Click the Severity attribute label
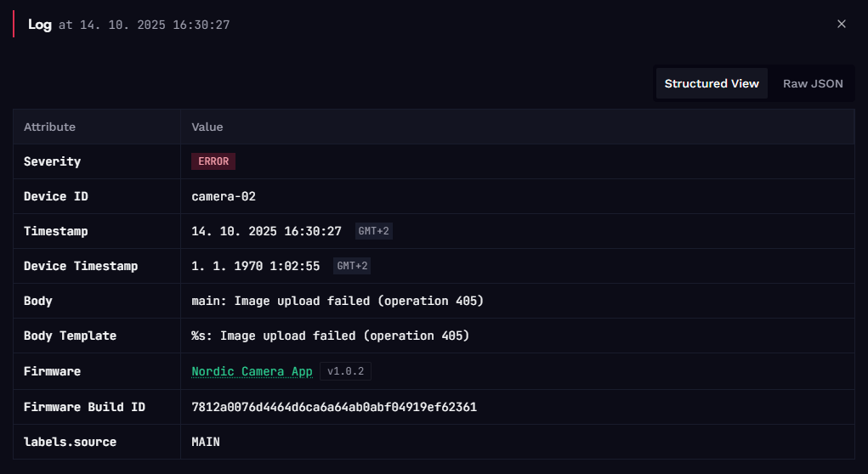Screen dimensions: 868x474 pyautogui.click(x=52, y=161)
